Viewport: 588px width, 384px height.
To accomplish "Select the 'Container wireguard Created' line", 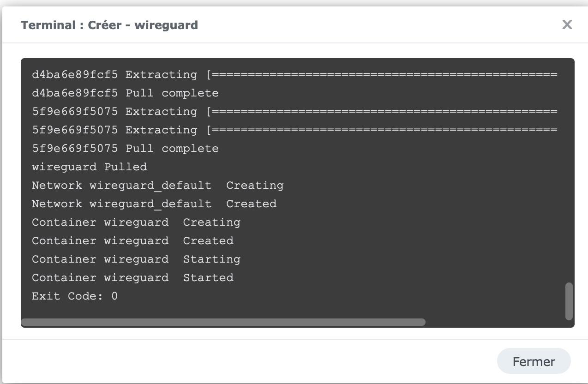I will tap(132, 241).
